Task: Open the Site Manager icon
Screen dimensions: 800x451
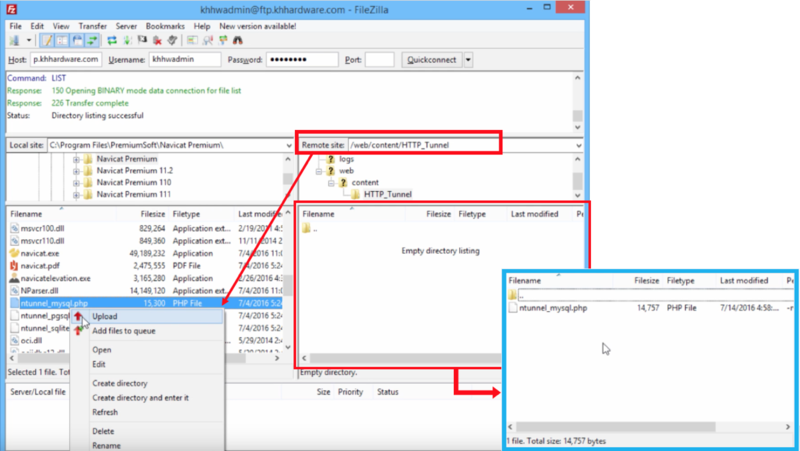Action: pos(14,40)
